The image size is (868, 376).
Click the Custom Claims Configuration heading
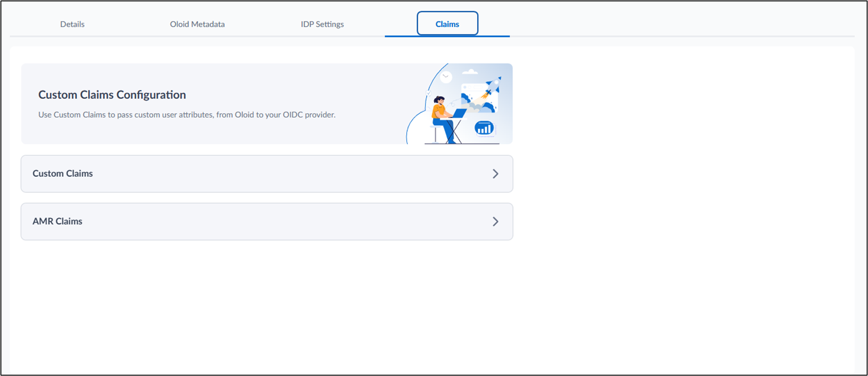click(x=112, y=95)
